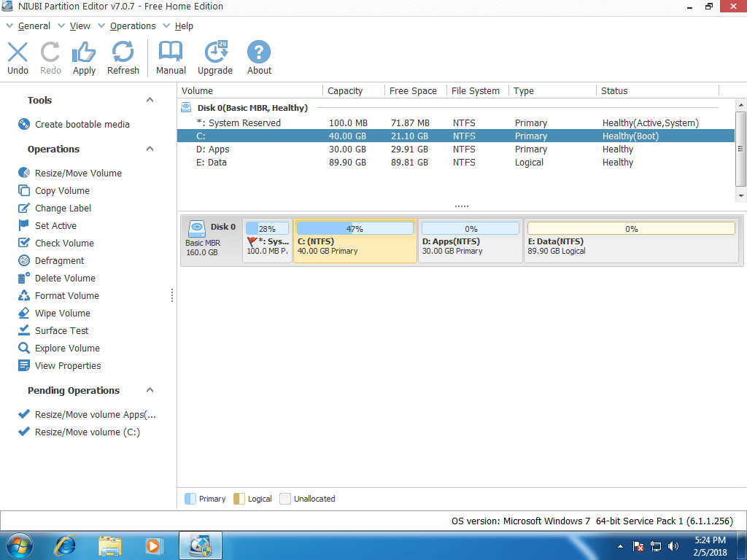Click the sidebar splitter dots handle

click(172, 295)
